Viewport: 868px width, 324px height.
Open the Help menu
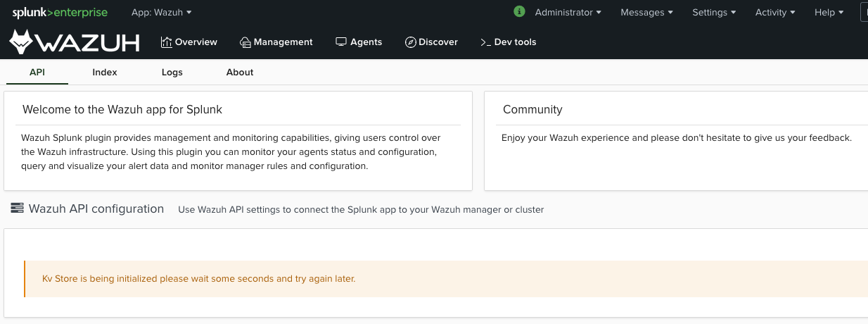point(828,12)
